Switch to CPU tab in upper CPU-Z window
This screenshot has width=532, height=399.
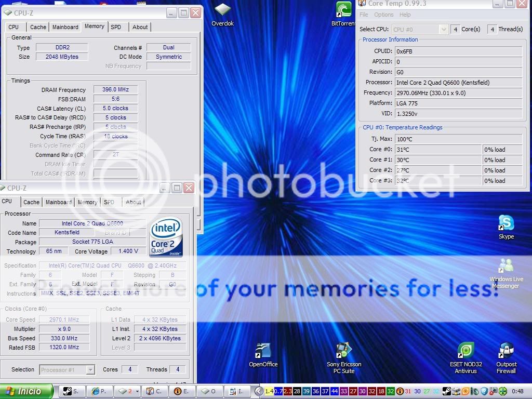coord(14,27)
